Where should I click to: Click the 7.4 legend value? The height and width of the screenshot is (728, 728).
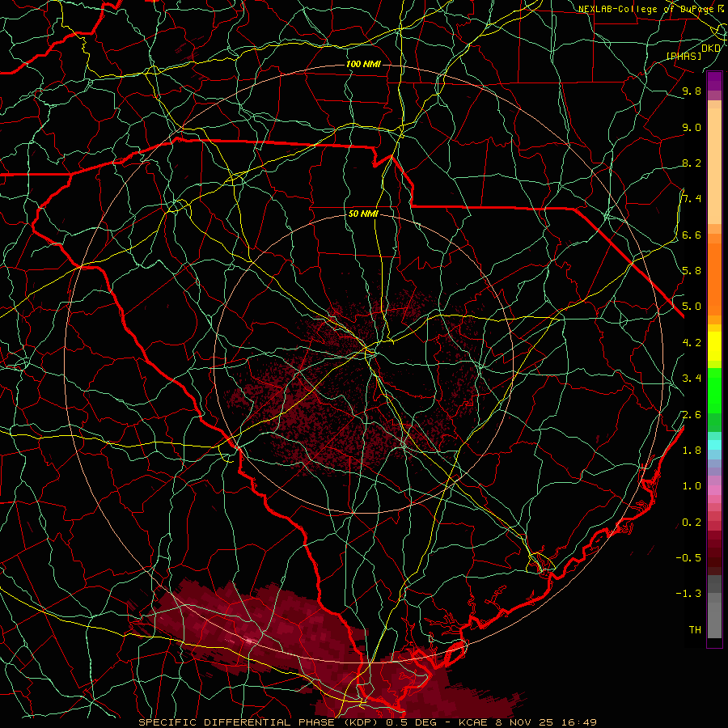[x=692, y=199]
